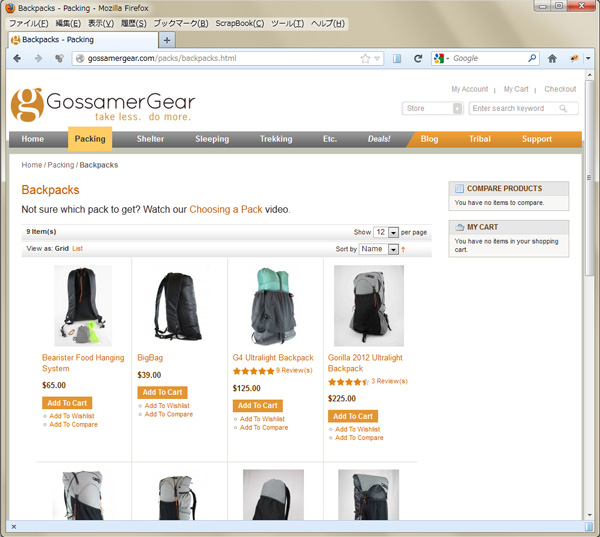Open the Tribal navigation tab
Image resolution: width=600 pixels, height=537 pixels.
pyautogui.click(x=480, y=139)
